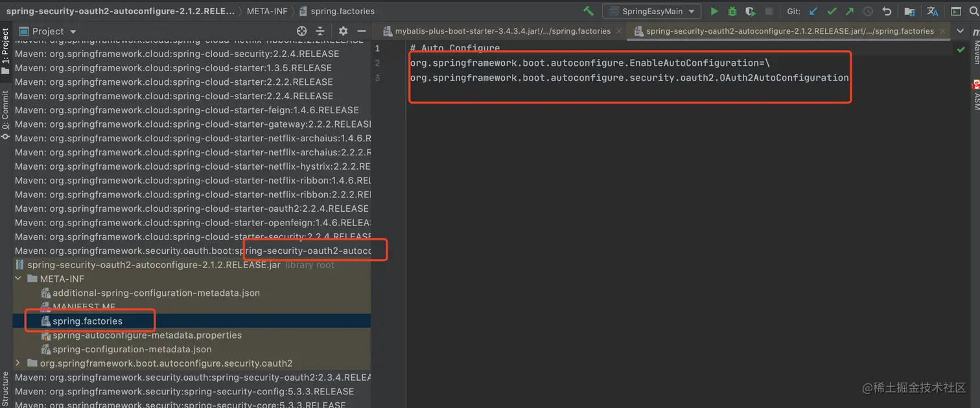Select Maven spring-cloud-starter-feign:1.4.6.RELEASE entry
The width and height of the screenshot is (980, 408).
192,110
